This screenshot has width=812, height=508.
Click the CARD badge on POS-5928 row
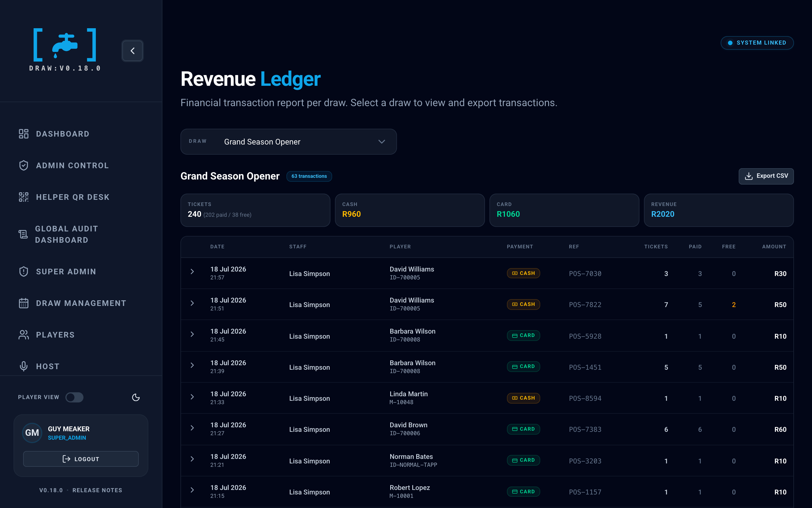(524, 336)
